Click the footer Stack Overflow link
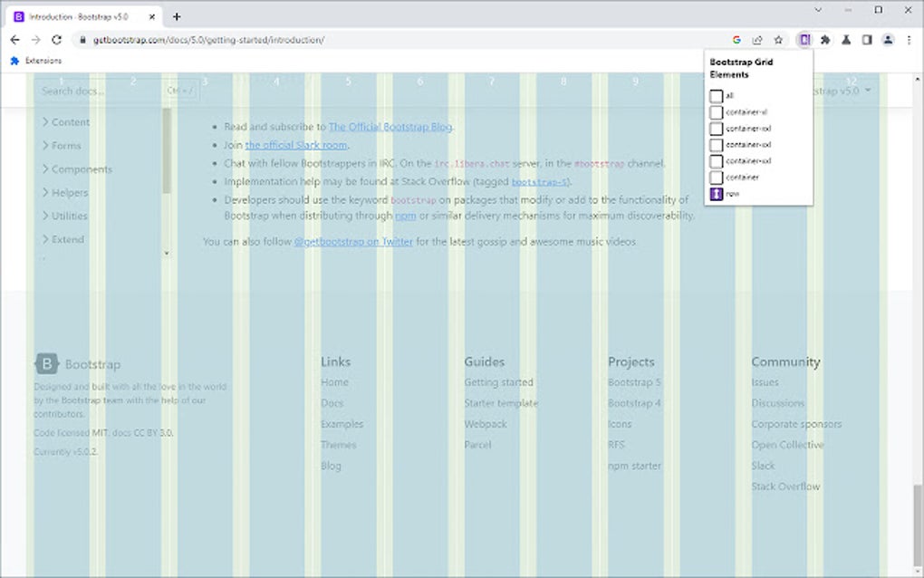924x578 pixels. [x=785, y=486]
